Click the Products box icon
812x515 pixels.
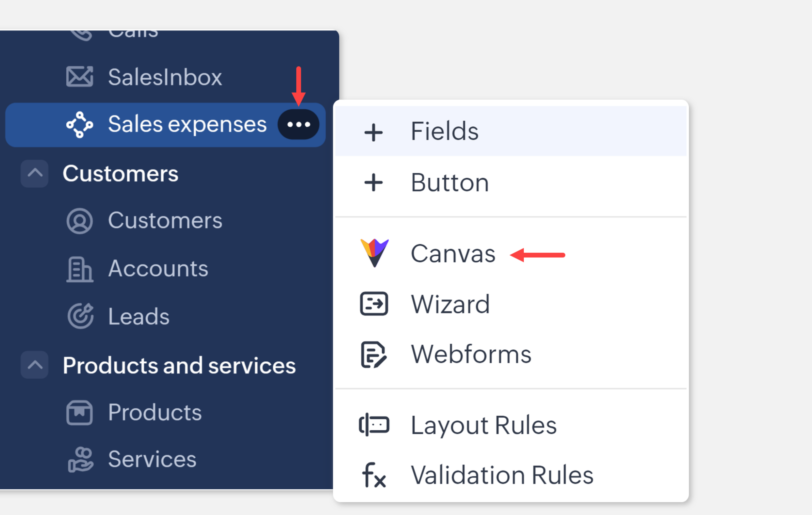click(80, 412)
